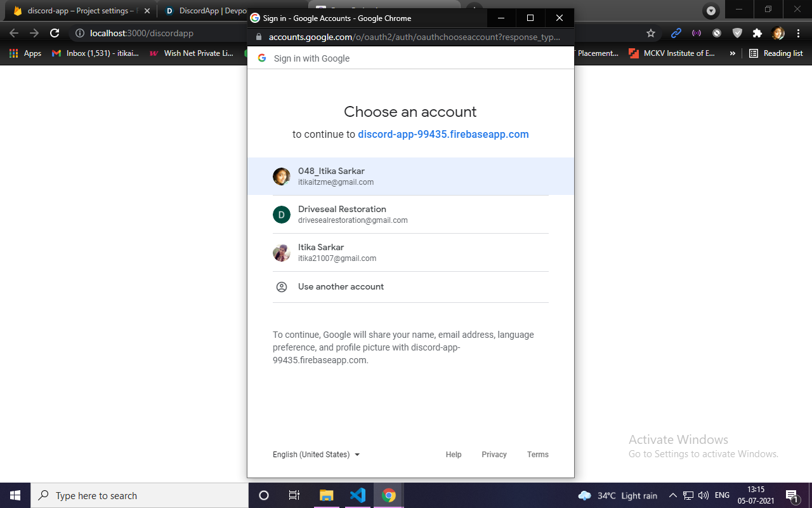Open the Privacy link
Screen dimensions: 812x508
494,455
